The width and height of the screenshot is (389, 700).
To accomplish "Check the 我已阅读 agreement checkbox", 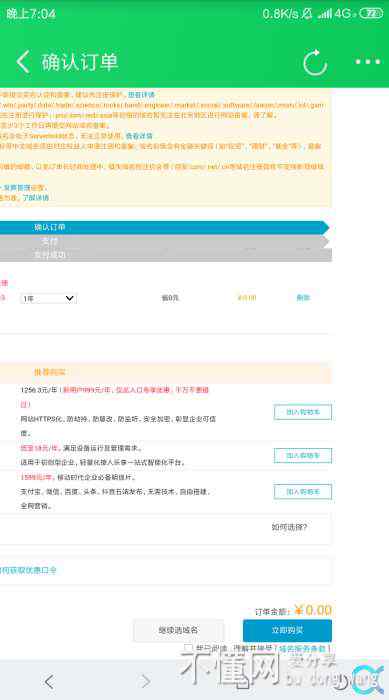I will click(x=188, y=648).
